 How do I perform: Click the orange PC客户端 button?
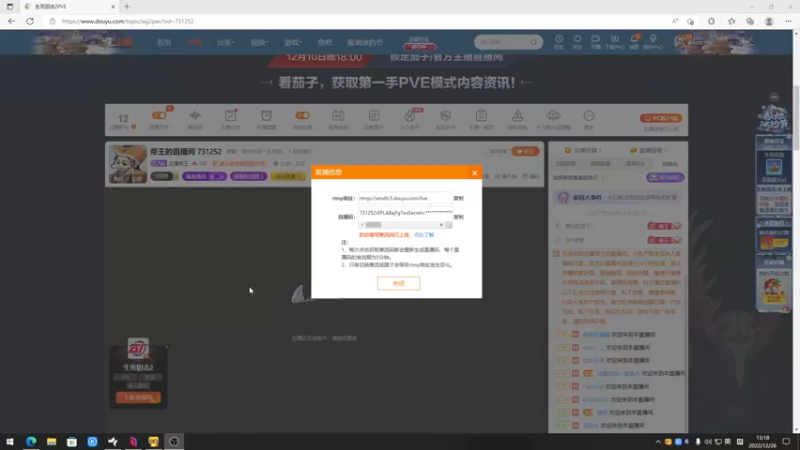point(661,118)
